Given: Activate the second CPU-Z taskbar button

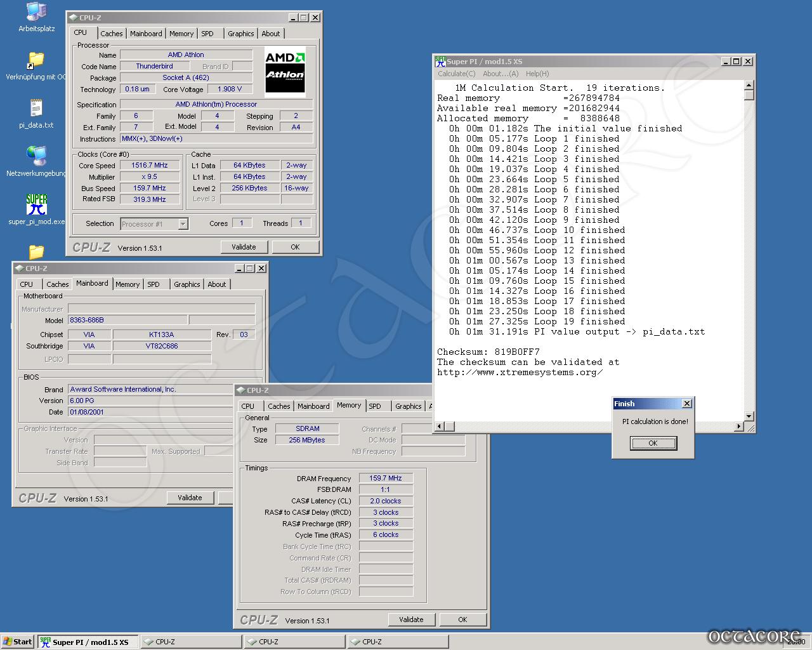Looking at the screenshot, I should pos(294,642).
